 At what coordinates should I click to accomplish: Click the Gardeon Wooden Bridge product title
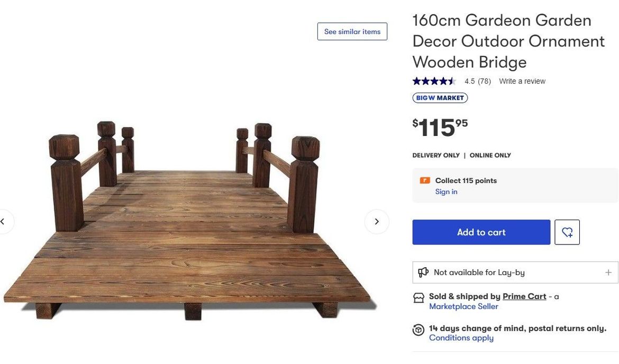tap(508, 41)
